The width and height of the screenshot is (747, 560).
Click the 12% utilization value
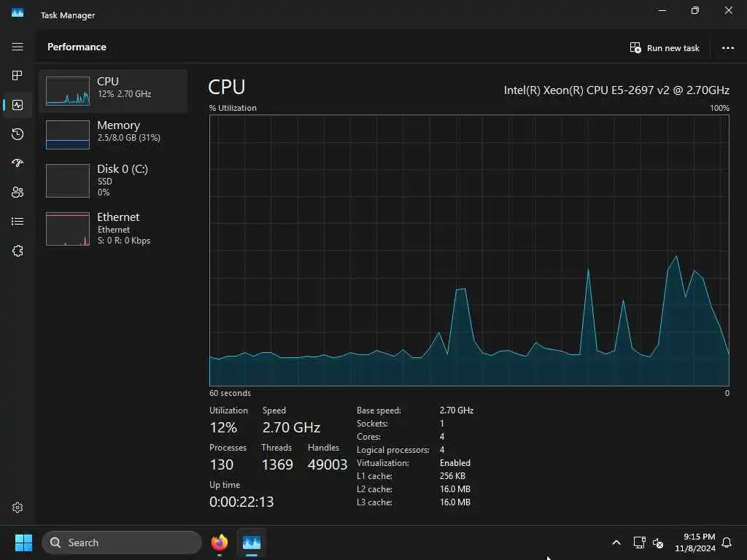tap(223, 427)
